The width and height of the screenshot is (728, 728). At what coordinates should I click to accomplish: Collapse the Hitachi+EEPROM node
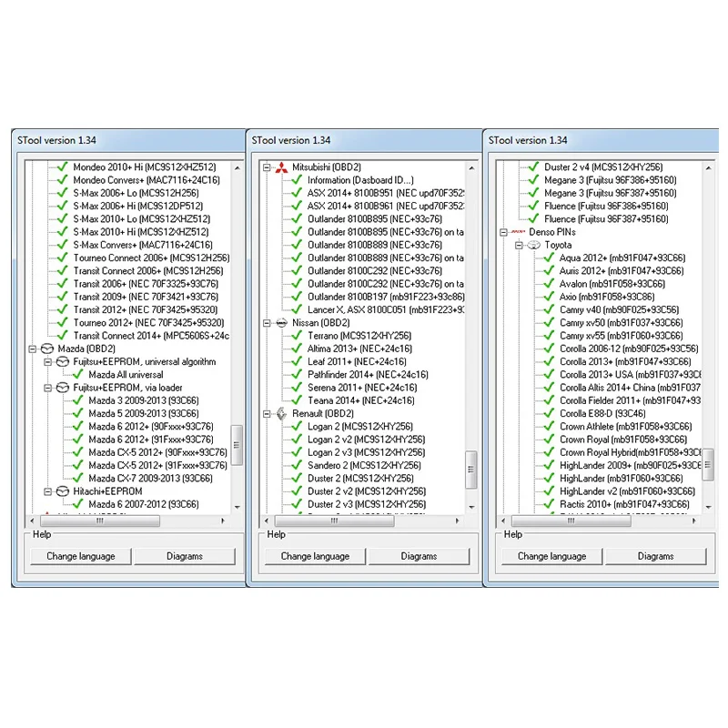pyautogui.click(x=48, y=491)
